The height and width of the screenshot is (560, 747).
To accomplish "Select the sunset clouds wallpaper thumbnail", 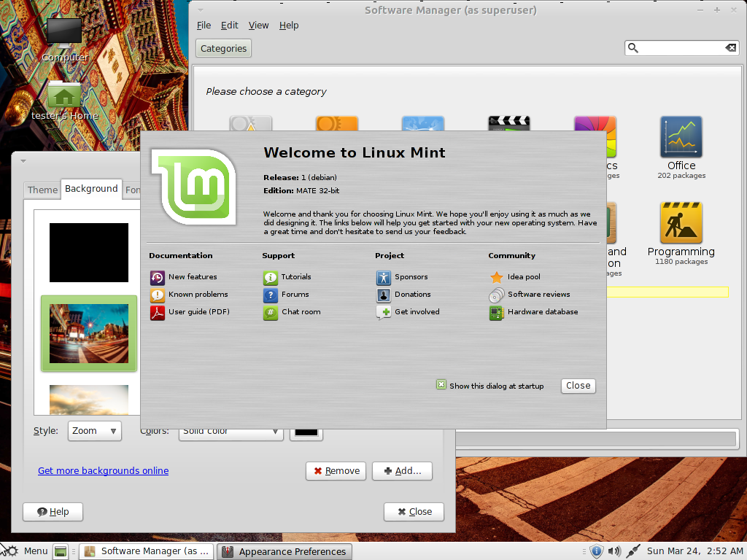I will pyautogui.click(x=89, y=400).
